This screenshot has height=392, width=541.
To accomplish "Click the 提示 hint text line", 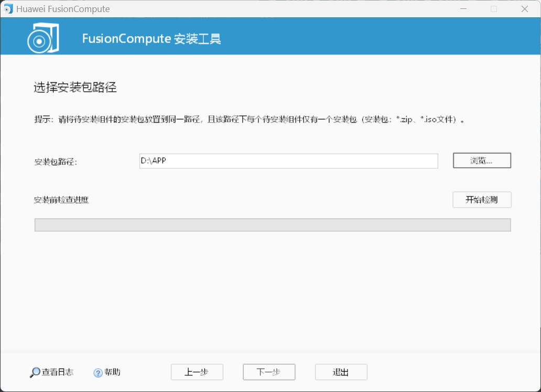I will (249, 119).
